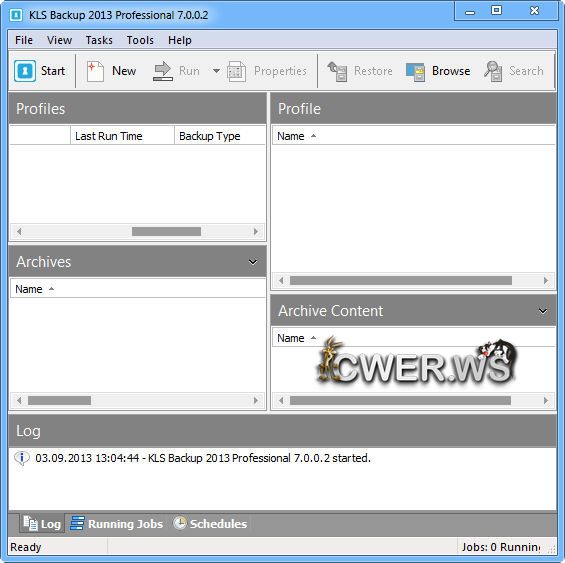
Task: Sort Profile panel by Name column
Action: pyautogui.click(x=414, y=136)
